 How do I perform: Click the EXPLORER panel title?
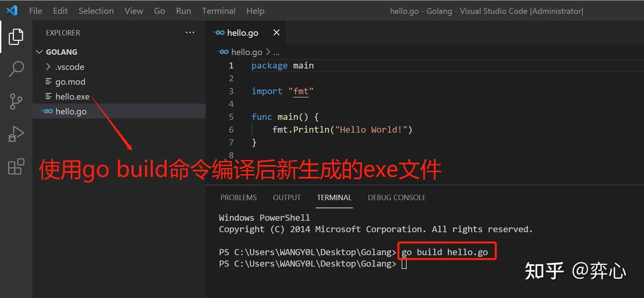point(63,33)
